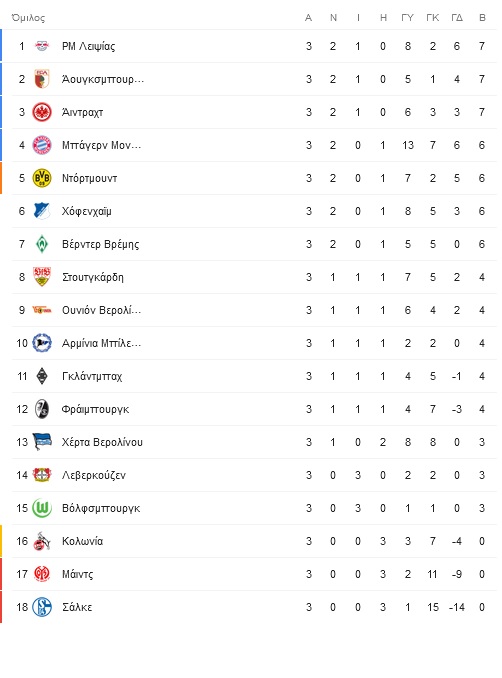The height and width of the screenshot is (678, 502).
Task: Open the Λεβερκούζεν team page
Action: (x=94, y=475)
